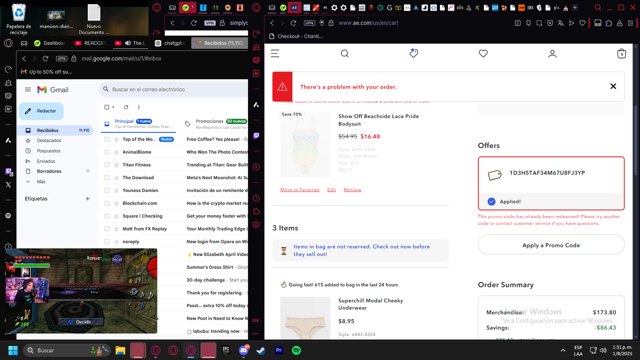This screenshot has width=640, height=360.
Task: Add a new label next to Etiquetas
Action: [87, 199]
